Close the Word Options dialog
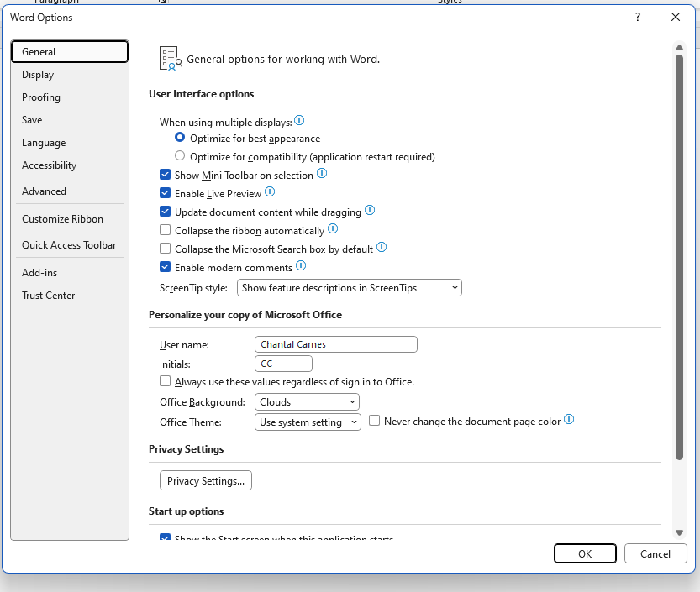This screenshot has height=592, width=700. coord(676,17)
